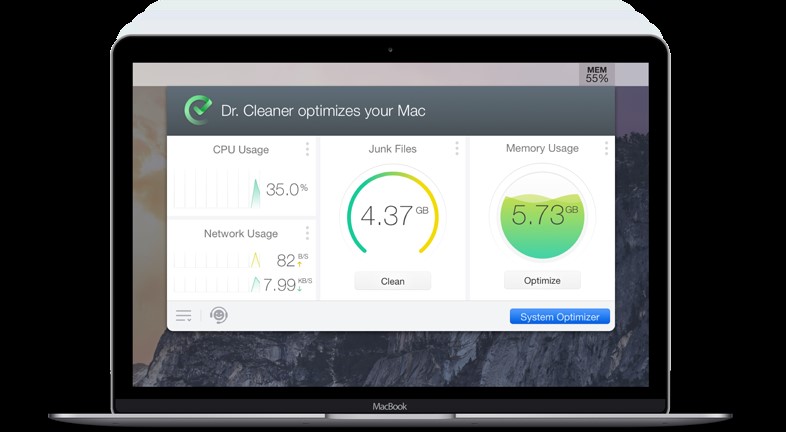The height and width of the screenshot is (432, 786).
Task: Click the MEM 55% menu bar item
Action: click(x=597, y=74)
